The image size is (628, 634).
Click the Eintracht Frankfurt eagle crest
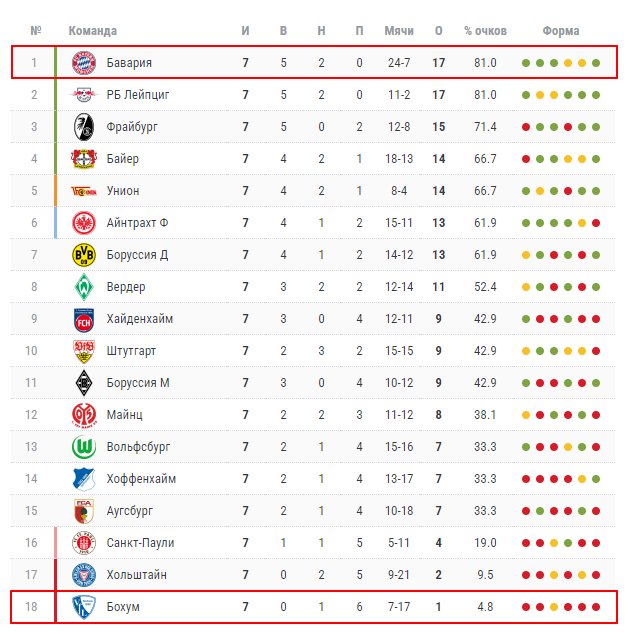83,223
